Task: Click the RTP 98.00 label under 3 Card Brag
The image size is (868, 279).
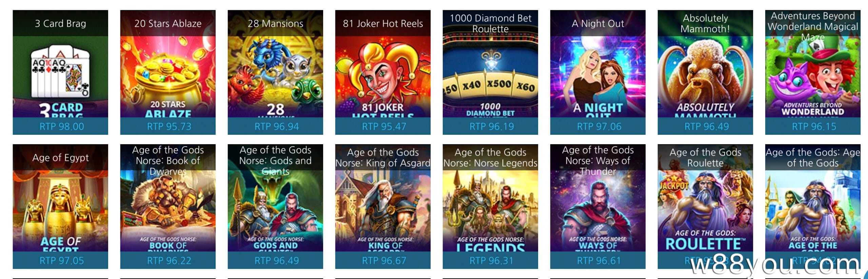Action: click(x=61, y=126)
